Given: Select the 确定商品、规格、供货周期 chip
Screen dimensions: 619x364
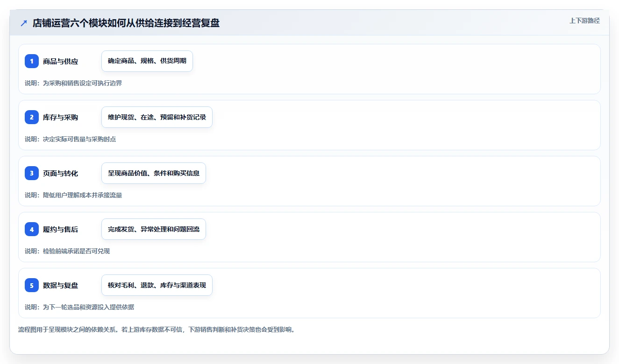Looking at the screenshot, I should [x=147, y=61].
